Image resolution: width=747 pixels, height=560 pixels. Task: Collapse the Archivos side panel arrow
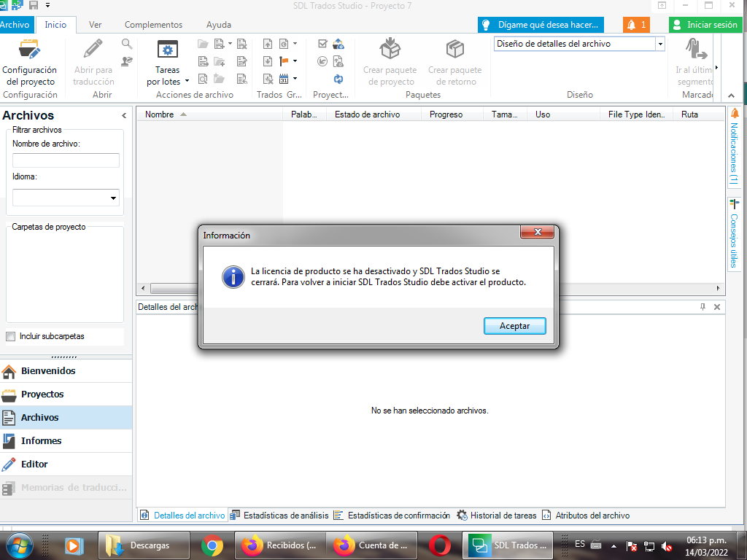coord(124,116)
